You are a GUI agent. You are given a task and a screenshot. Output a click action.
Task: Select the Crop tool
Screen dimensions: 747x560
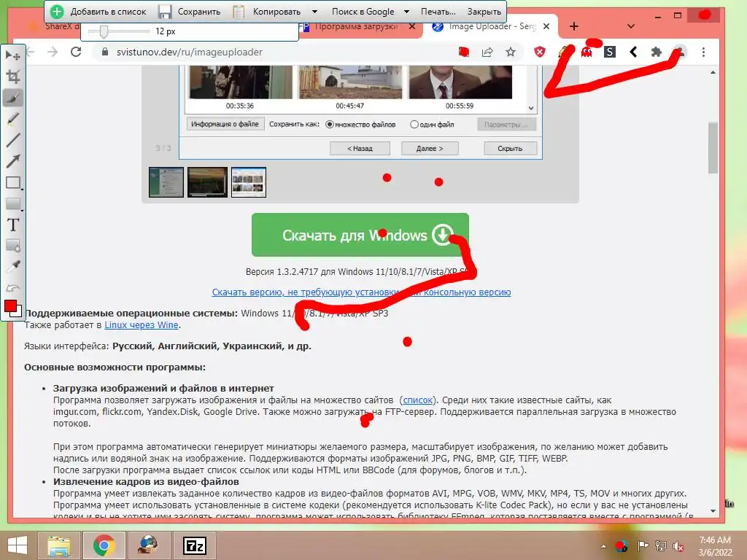(x=13, y=77)
